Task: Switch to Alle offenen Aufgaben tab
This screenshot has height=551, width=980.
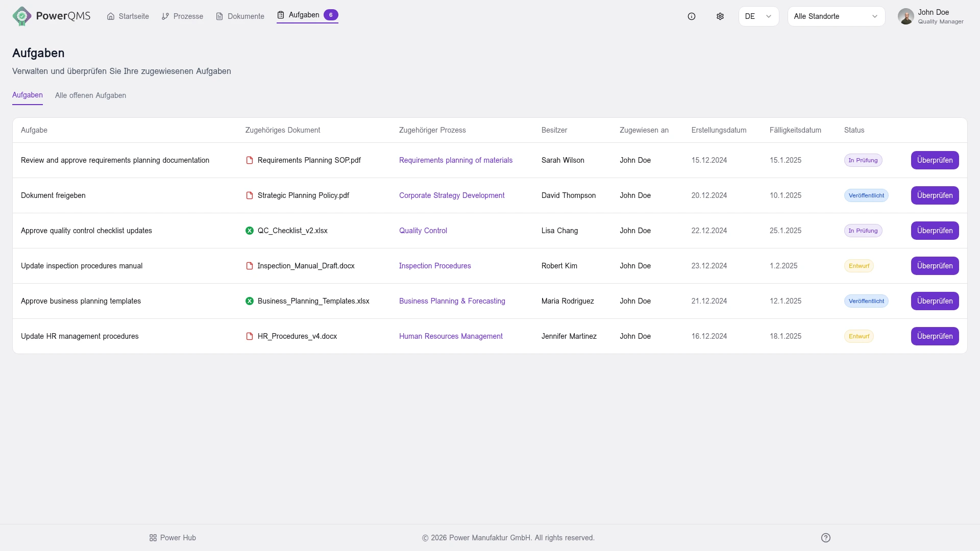Action: coord(90,95)
